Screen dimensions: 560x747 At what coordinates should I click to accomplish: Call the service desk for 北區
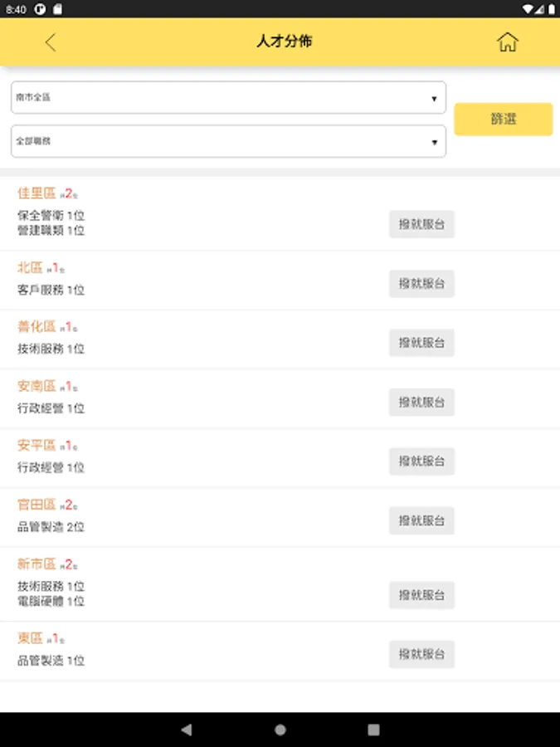(x=421, y=284)
